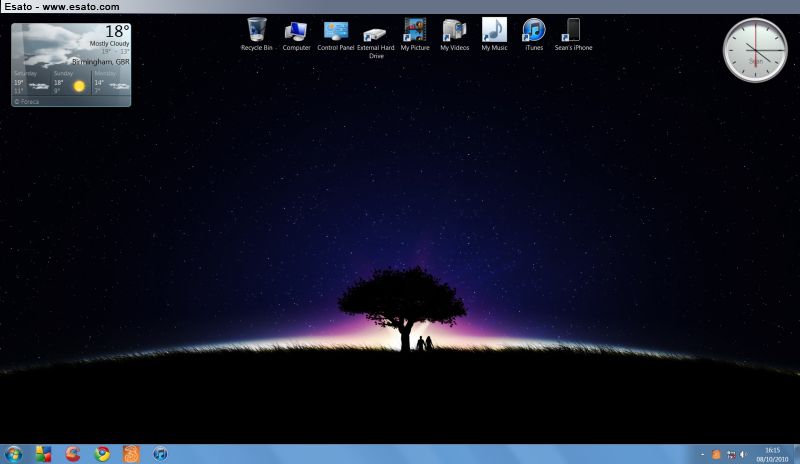This screenshot has width=800, height=464.
Task: Open the volume speaker tray icon
Action: pos(743,454)
